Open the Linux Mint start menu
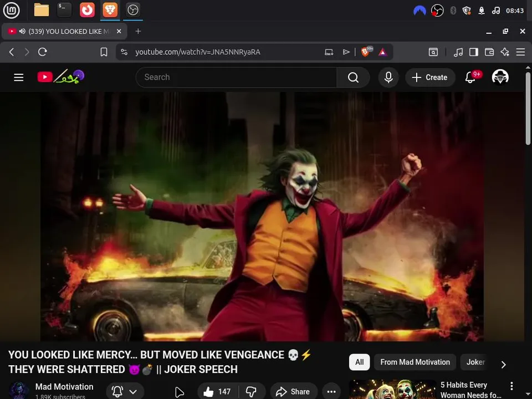This screenshot has height=399, width=532. [11, 10]
